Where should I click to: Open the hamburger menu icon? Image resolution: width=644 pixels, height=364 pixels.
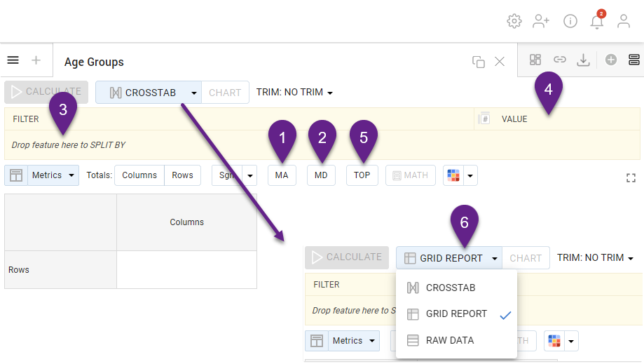click(x=13, y=60)
